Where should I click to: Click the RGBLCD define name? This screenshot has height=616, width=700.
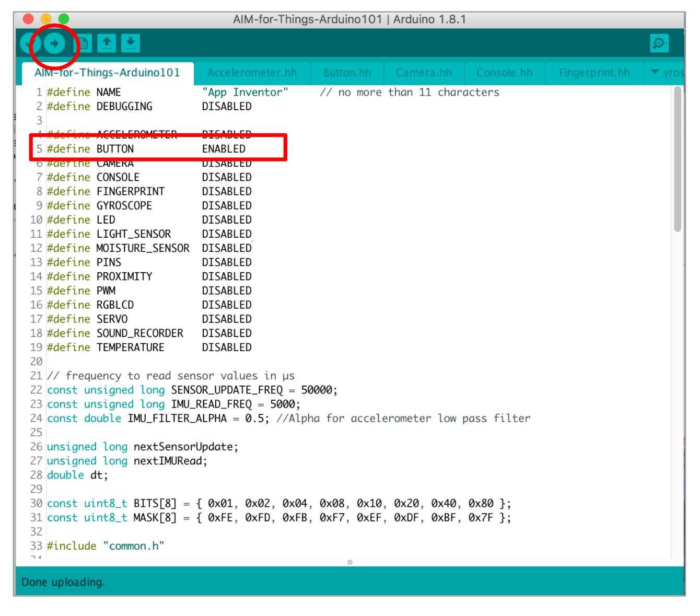coord(115,305)
